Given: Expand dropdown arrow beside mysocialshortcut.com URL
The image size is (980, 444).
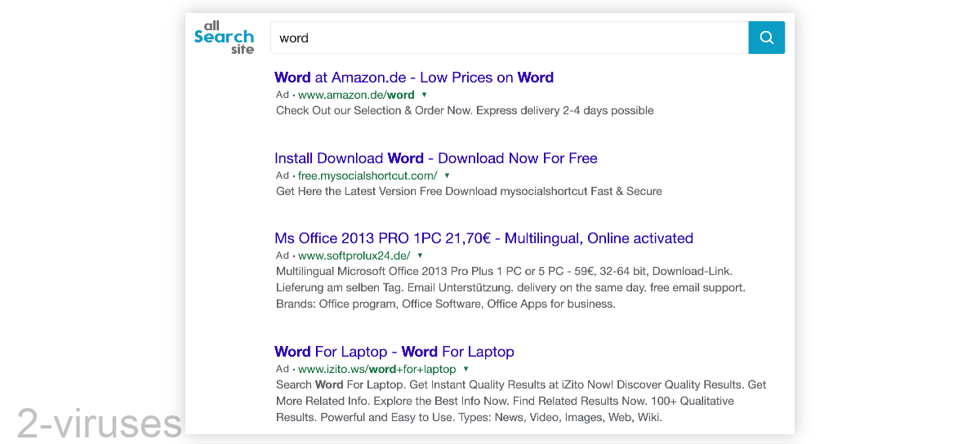Looking at the screenshot, I should pos(448,175).
